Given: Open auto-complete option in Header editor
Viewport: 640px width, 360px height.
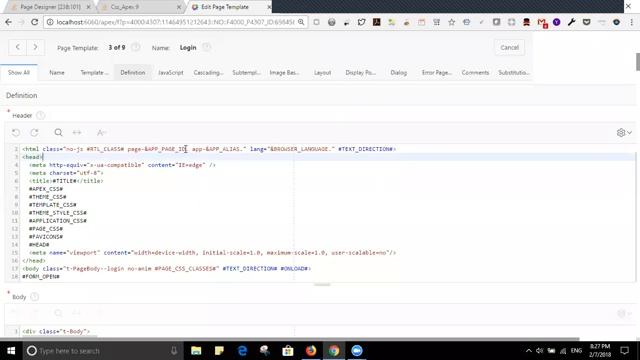Looking at the screenshot, I should point(101,133).
